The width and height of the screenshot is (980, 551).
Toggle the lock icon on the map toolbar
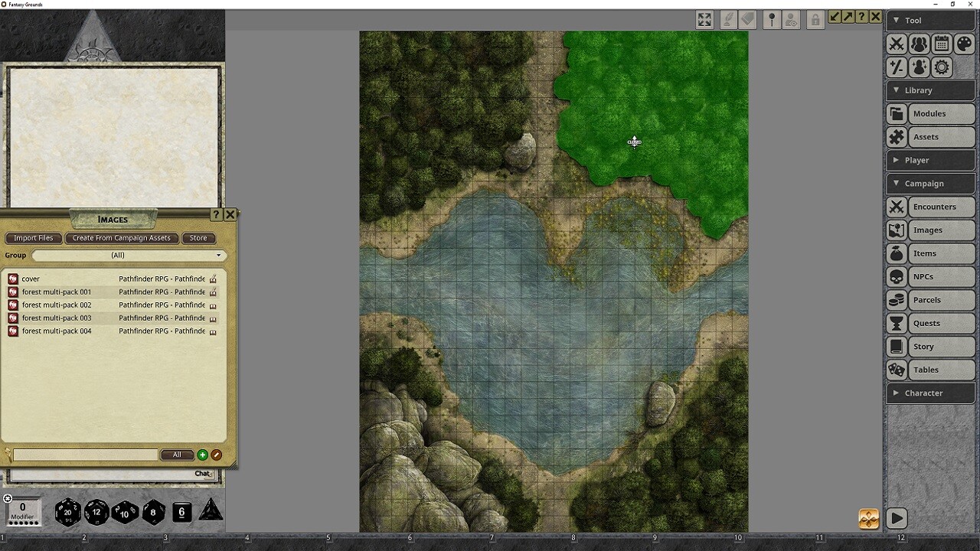tap(815, 19)
